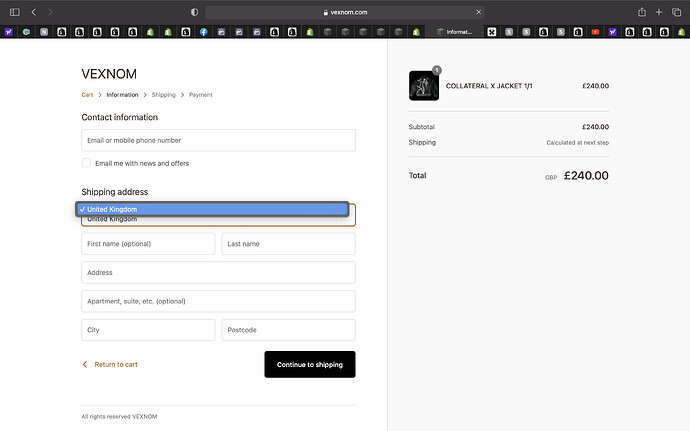Image resolution: width=690 pixels, height=431 pixels.
Task: Click the VEXNOM store logo
Action: tap(109, 74)
